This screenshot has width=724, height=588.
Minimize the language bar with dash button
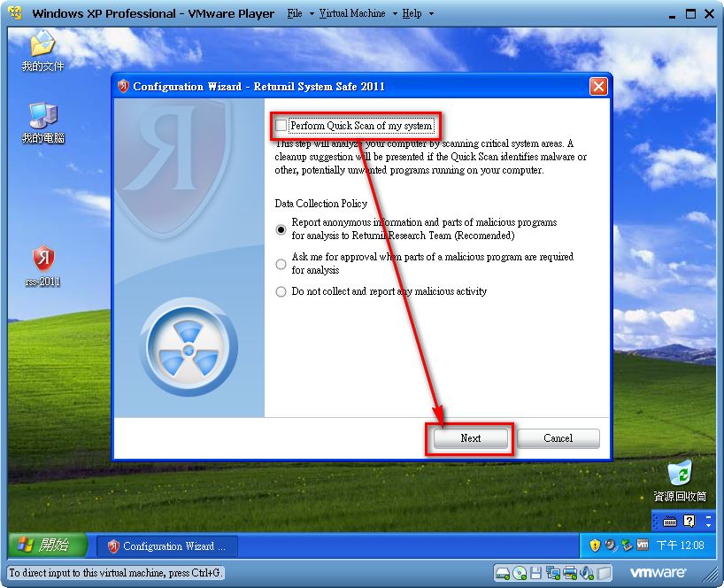709,517
